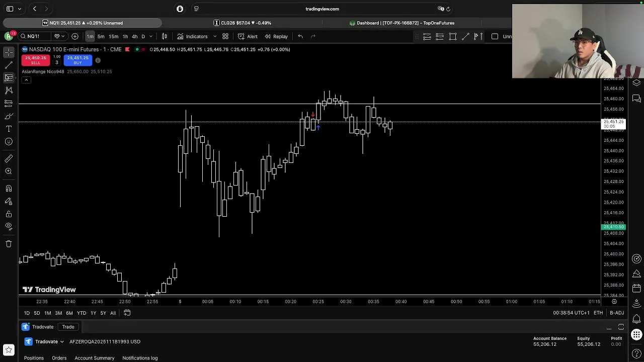Select the D daily timeframe
Image resolution: width=644 pixels, height=362 pixels.
143,36
